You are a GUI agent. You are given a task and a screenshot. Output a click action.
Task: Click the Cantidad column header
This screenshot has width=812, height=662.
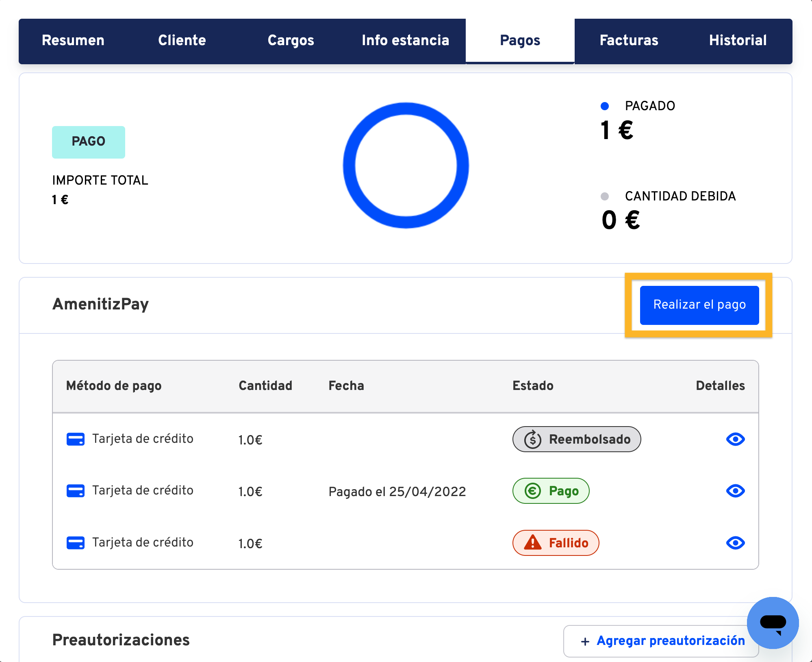[x=265, y=385]
